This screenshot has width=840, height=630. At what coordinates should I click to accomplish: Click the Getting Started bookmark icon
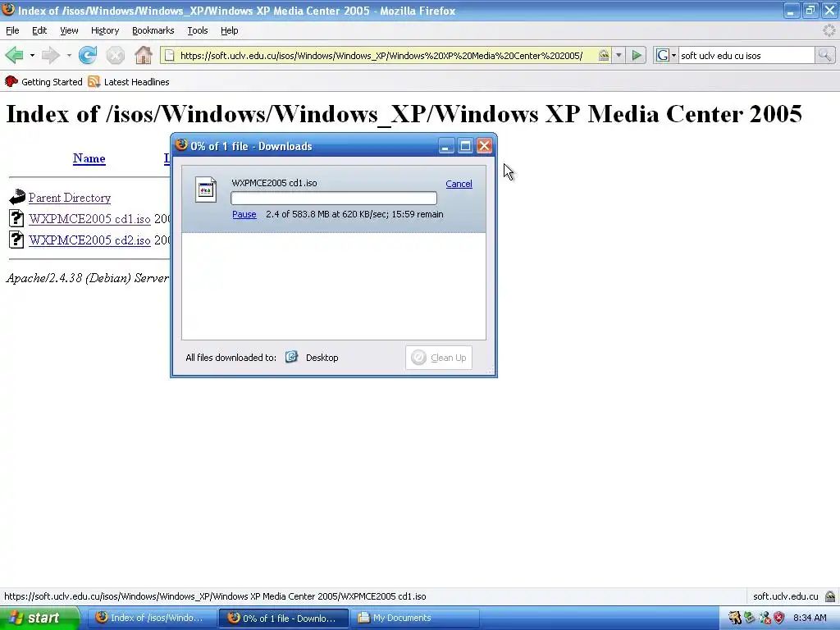[11, 81]
